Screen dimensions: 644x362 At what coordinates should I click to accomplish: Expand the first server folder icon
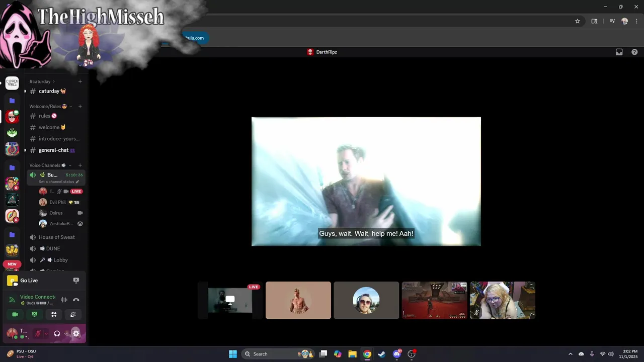click(12, 101)
